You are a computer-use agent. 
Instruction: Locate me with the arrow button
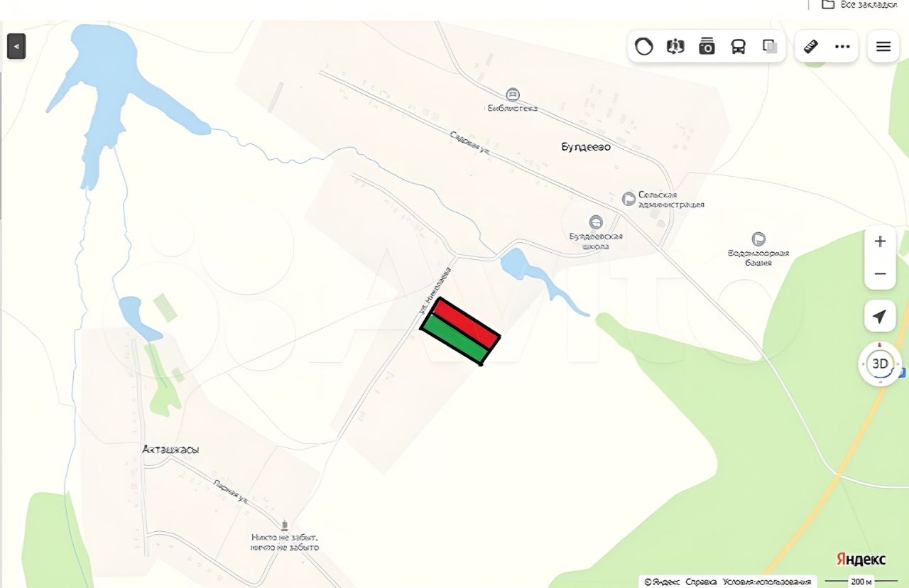click(x=880, y=316)
